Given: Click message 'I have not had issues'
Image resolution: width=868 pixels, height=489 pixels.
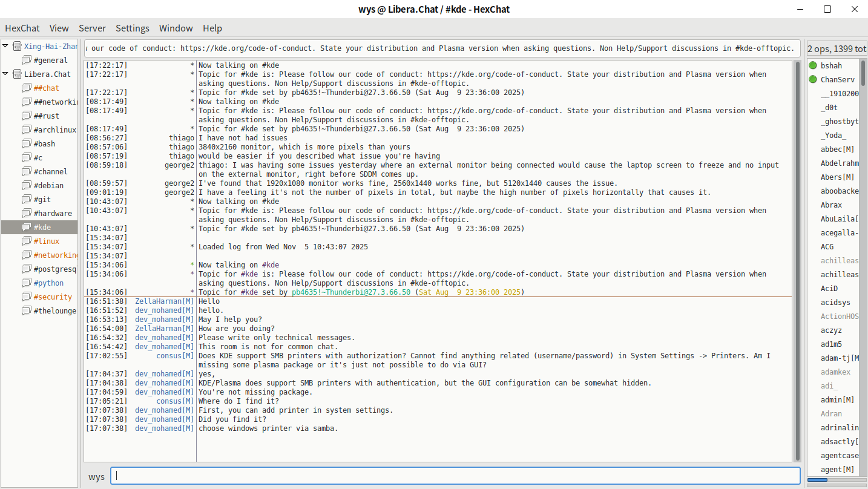Looking at the screenshot, I should coord(243,138).
